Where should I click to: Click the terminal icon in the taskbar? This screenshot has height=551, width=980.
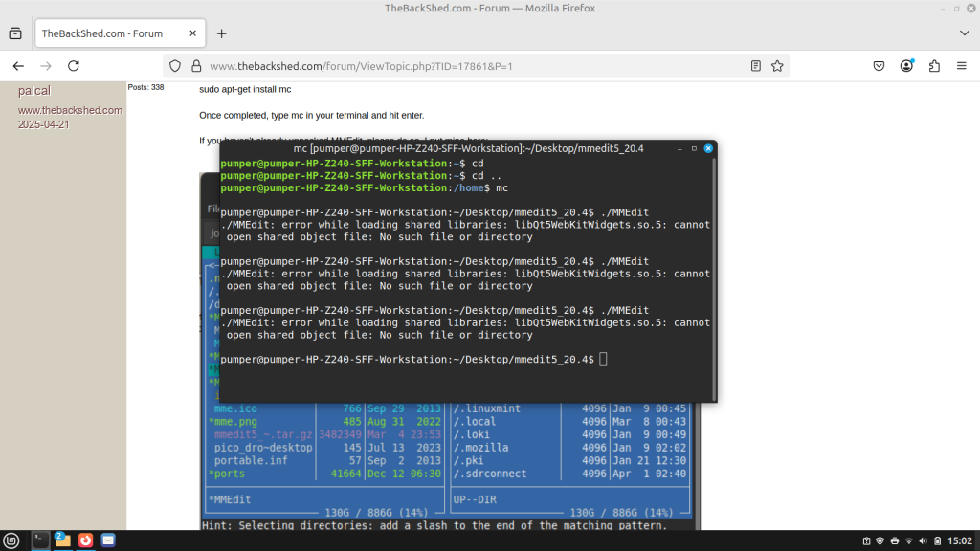[40, 540]
